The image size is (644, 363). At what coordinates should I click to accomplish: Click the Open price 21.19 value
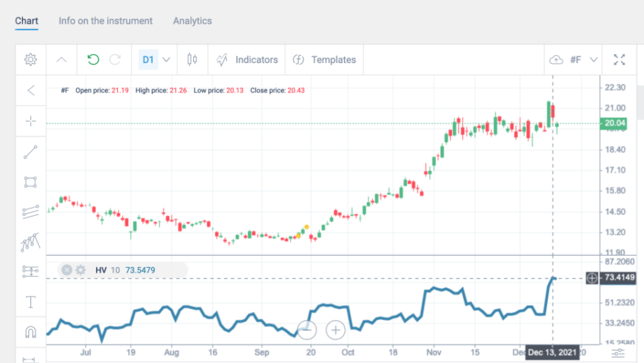[120, 90]
